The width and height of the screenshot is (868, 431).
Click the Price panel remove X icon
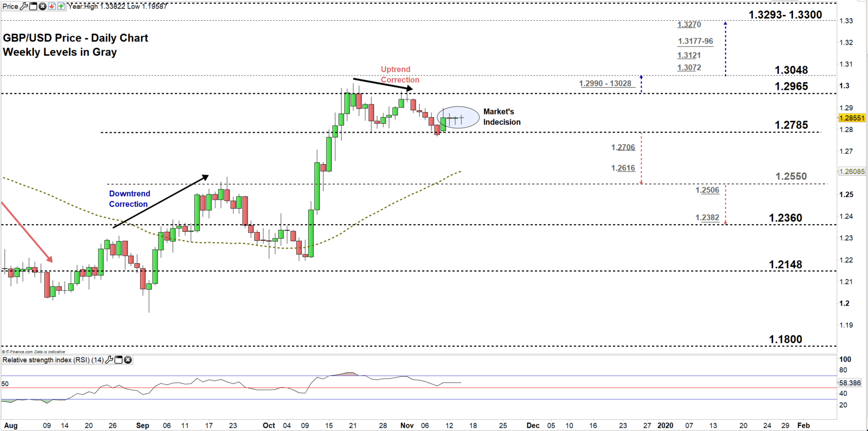point(42,6)
